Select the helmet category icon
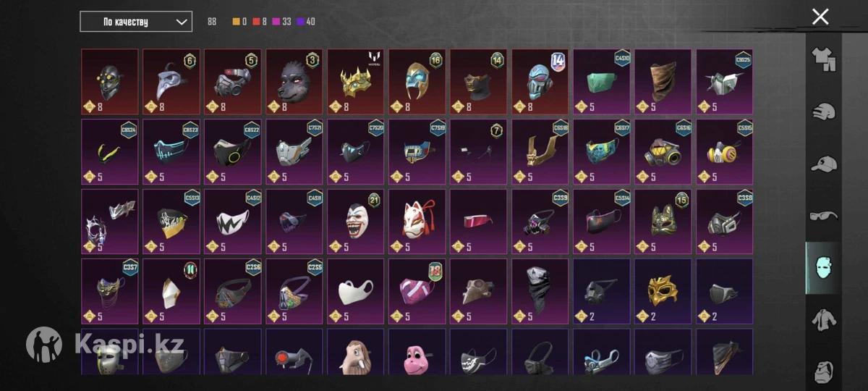 (x=823, y=111)
